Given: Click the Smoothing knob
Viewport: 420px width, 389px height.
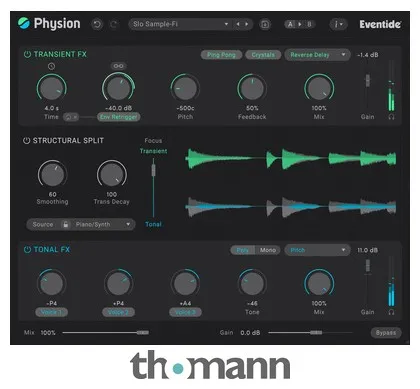Looking at the screenshot, I should [x=52, y=174].
